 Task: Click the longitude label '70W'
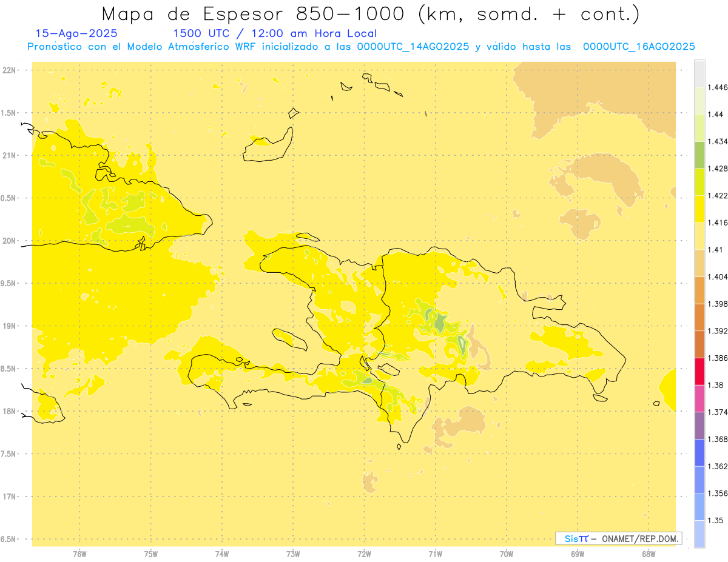507,554
